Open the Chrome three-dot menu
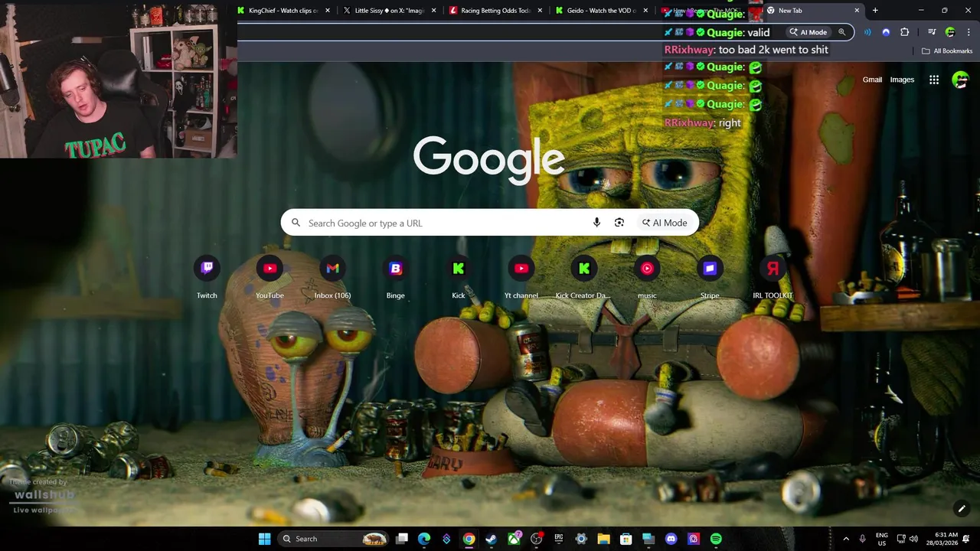This screenshot has width=980, height=551. click(968, 32)
